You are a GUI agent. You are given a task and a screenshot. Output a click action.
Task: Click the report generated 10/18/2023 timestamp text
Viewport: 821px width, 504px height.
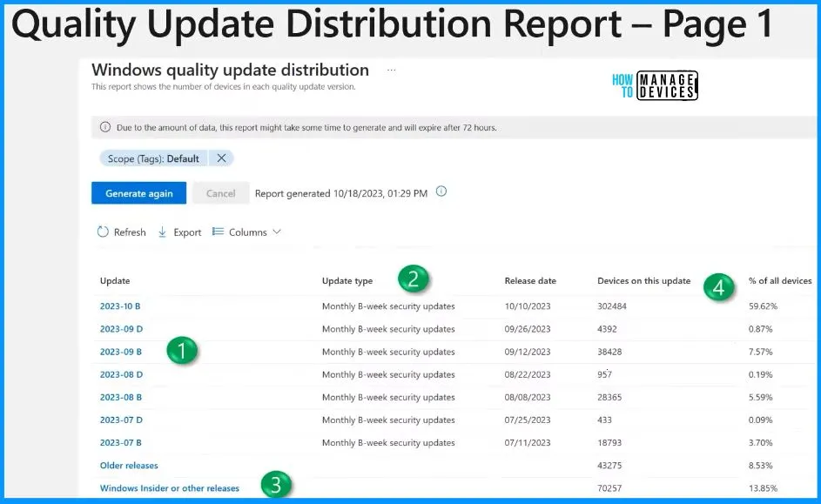pyautogui.click(x=341, y=193)
